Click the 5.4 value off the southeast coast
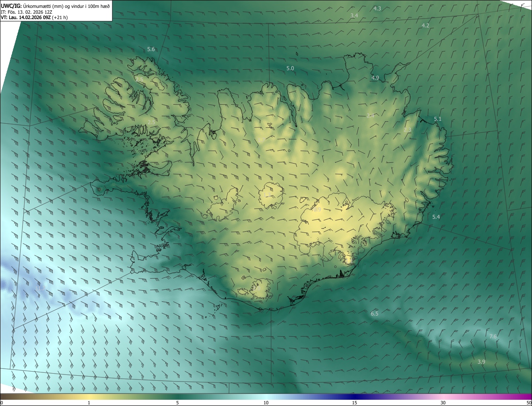Viewport: 532px width, 406px height. [x=436, y=217]
